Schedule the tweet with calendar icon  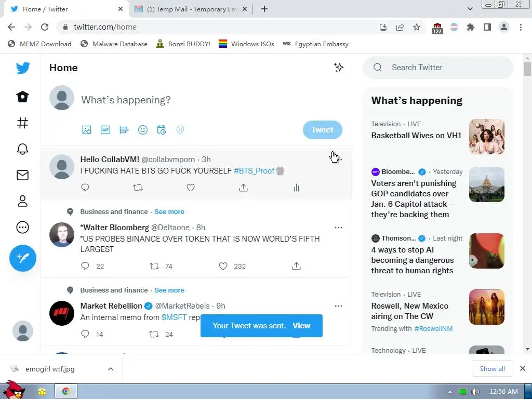pos(162,130)
